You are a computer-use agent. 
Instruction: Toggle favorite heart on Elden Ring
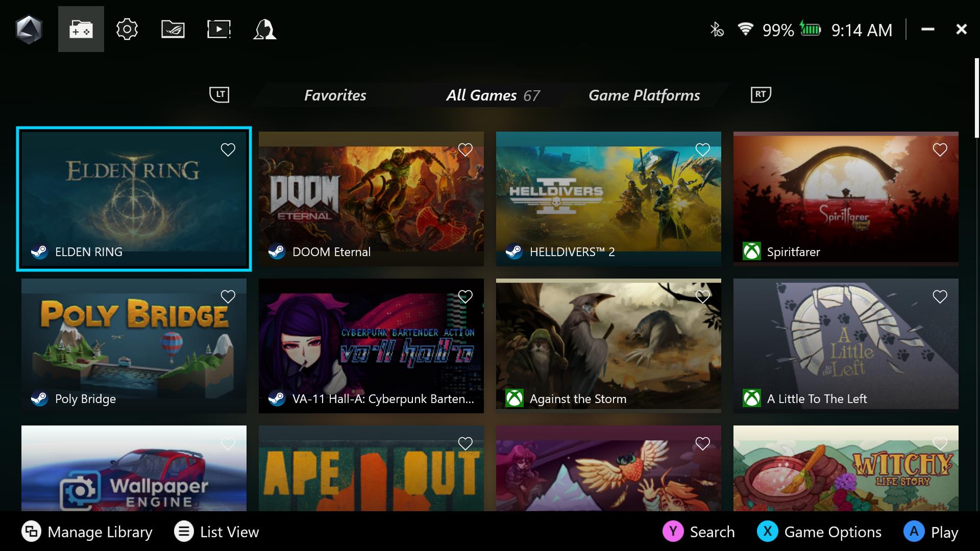228,148
